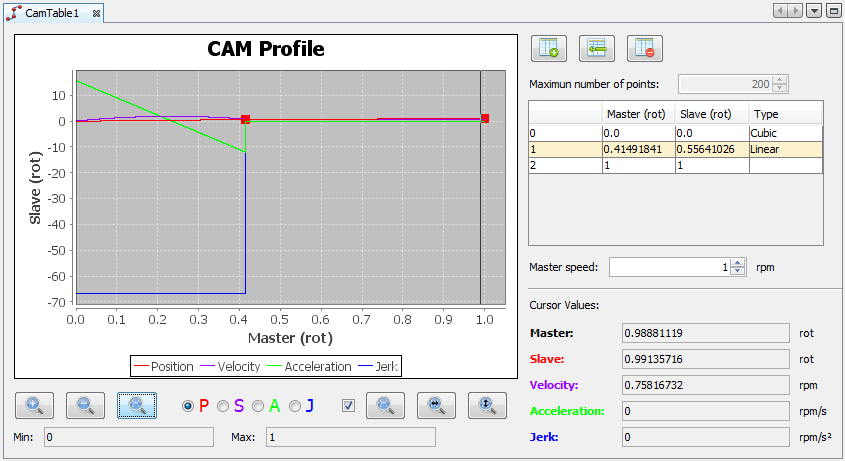Image resolution: width=845 pixels, height=461 pixels.
Task: Select the Linear type cell in row 1
Action: [x=786, y=149]
